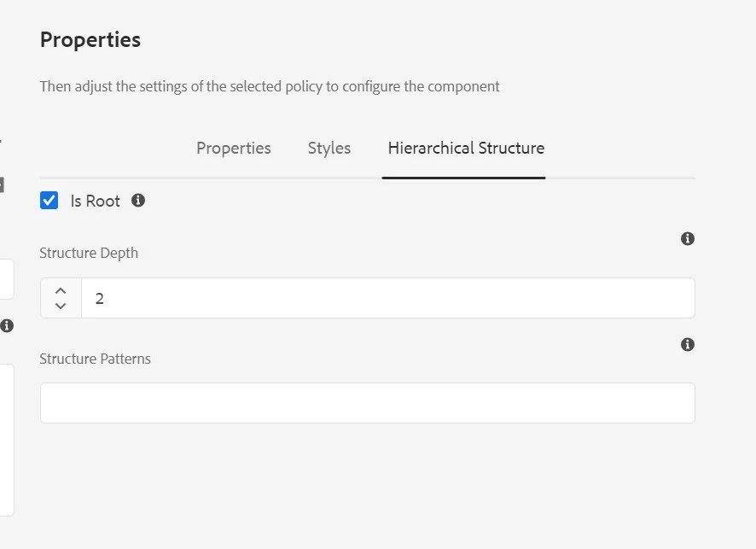
Task: Click the Structure Depth info icon
Action: 688,239
